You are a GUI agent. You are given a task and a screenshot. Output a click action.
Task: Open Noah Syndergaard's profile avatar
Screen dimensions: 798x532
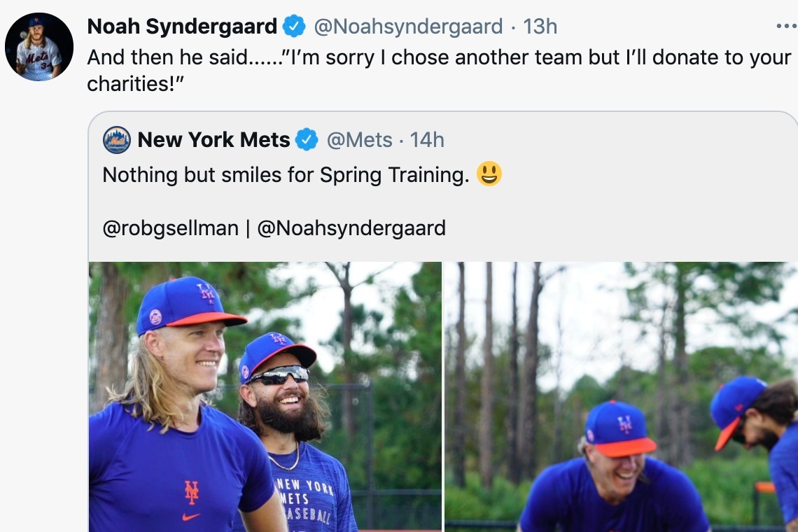pos(39,47)
